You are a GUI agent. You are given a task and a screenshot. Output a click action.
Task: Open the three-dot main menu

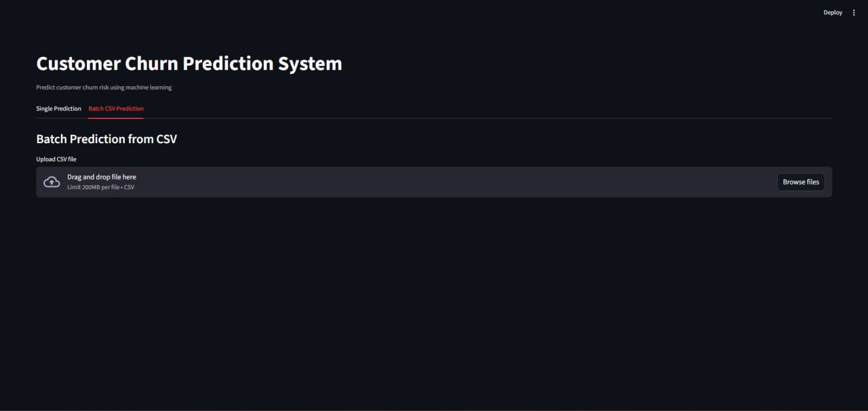(x=854, y=13)
